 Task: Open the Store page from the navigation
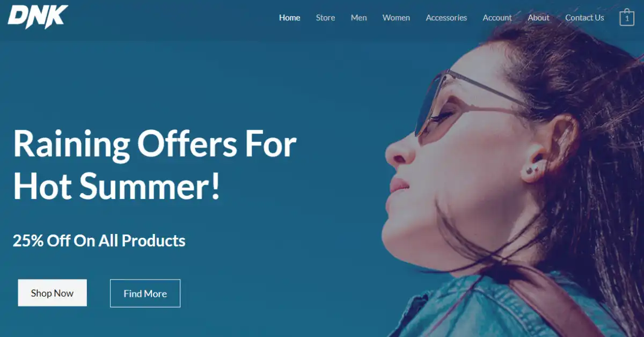(x=325, y=18)
